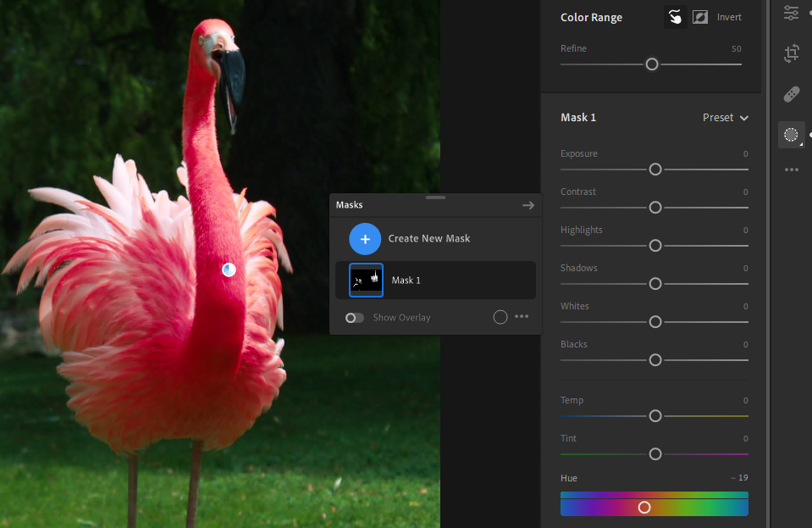
Task: Click the Show Overlay label
Action: pyautogui.click(x=402, y=318)
